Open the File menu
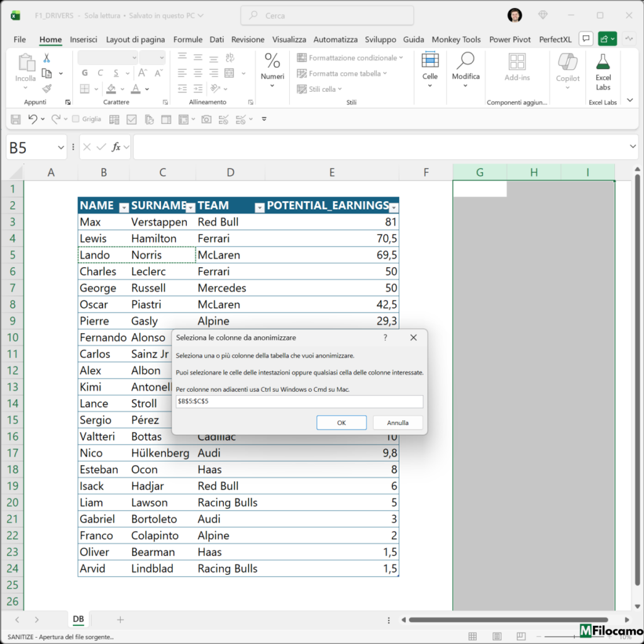Screen dimensions: 644x644 (19, 40)
